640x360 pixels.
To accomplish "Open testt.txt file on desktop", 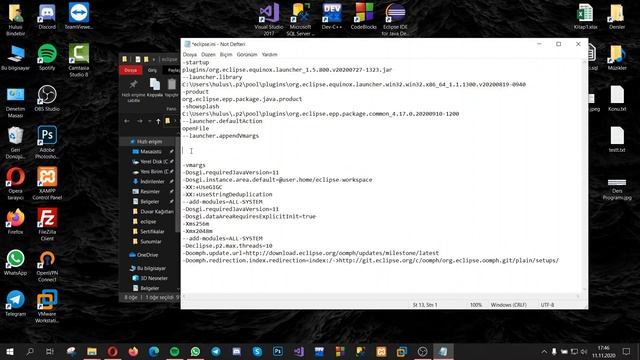I will coord(617,139).
